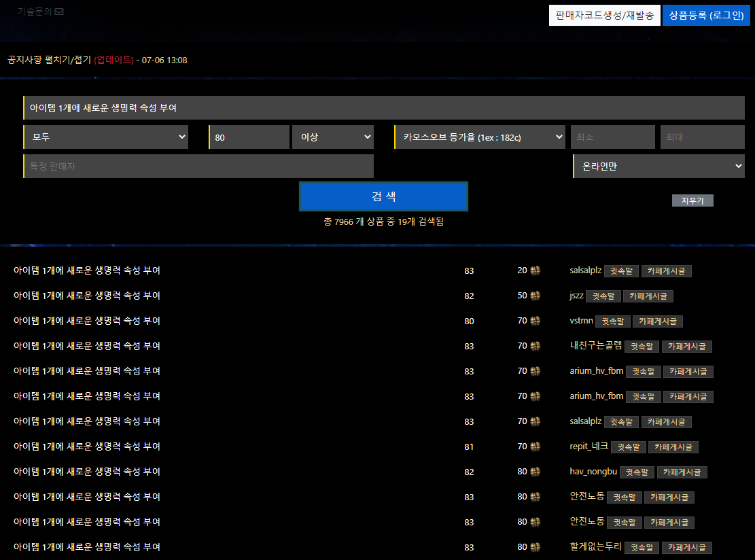Screen dimensions: 755x560
Task: Click the chaos orb icon on repit_네크's row
Action: coord(535,447)
